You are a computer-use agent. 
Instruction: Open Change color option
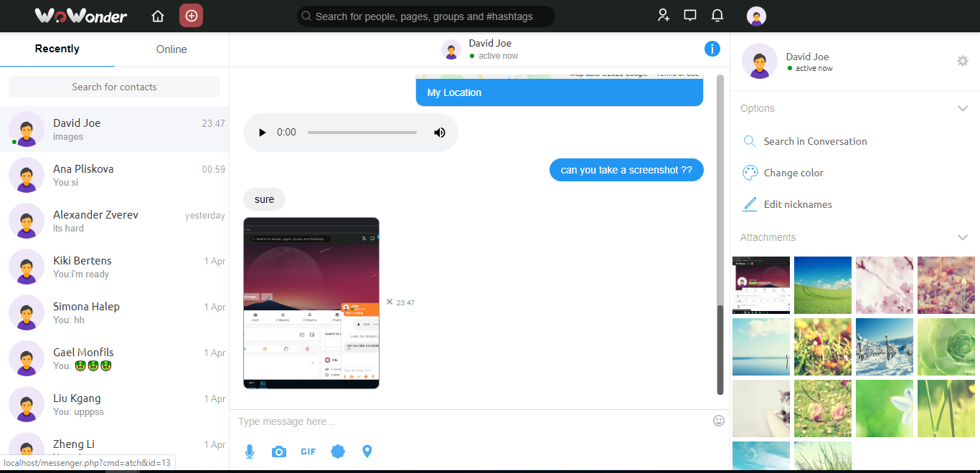click(793, 173)
